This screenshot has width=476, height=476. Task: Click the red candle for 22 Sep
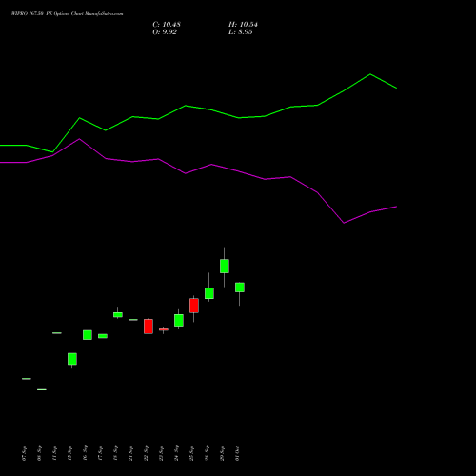click(149, 327)
